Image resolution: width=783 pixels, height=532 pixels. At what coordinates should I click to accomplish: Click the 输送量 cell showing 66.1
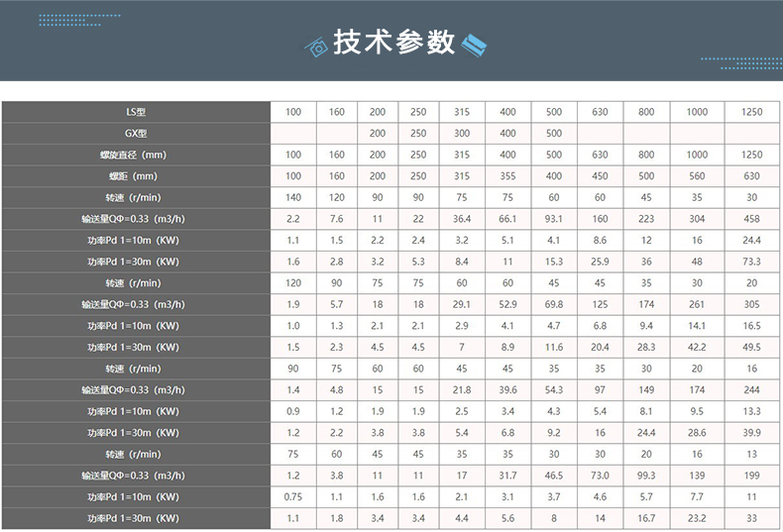click(x=507, y=219)
